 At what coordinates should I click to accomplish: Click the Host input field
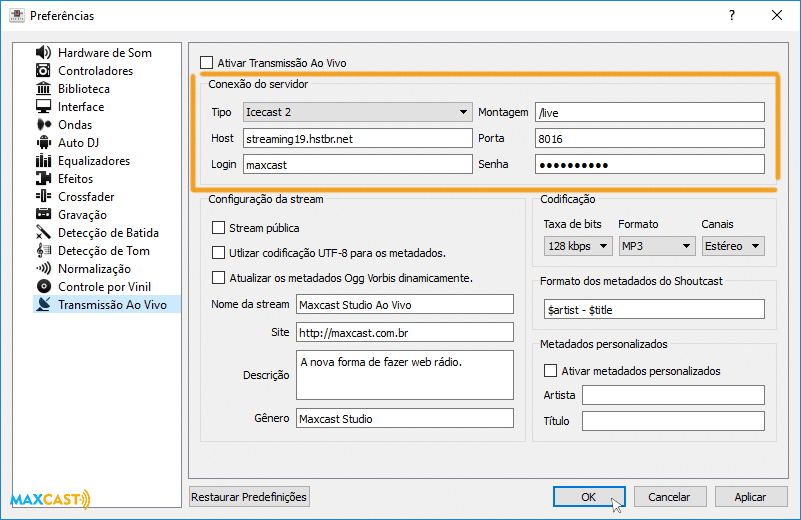356,139
